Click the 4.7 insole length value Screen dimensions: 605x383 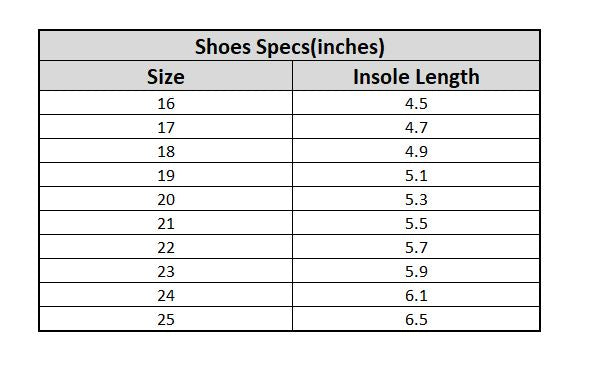pyautogui.click(x=416, y=127)
